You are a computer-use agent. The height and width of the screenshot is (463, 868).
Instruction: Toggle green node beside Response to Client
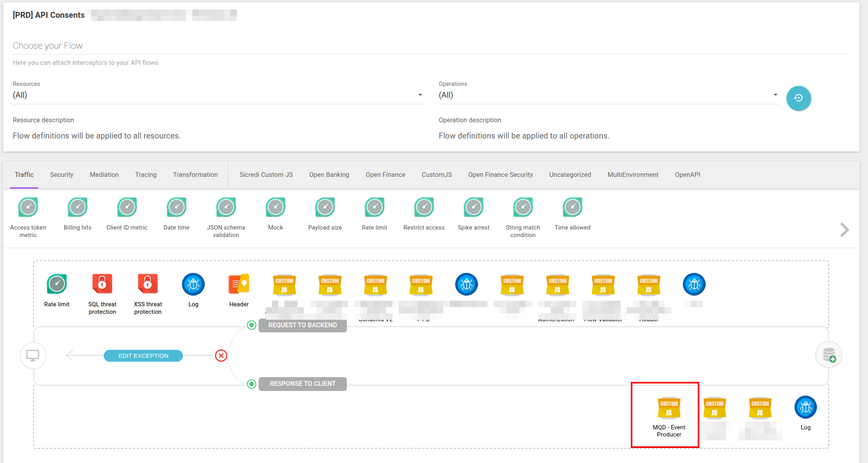pos(251,384)
